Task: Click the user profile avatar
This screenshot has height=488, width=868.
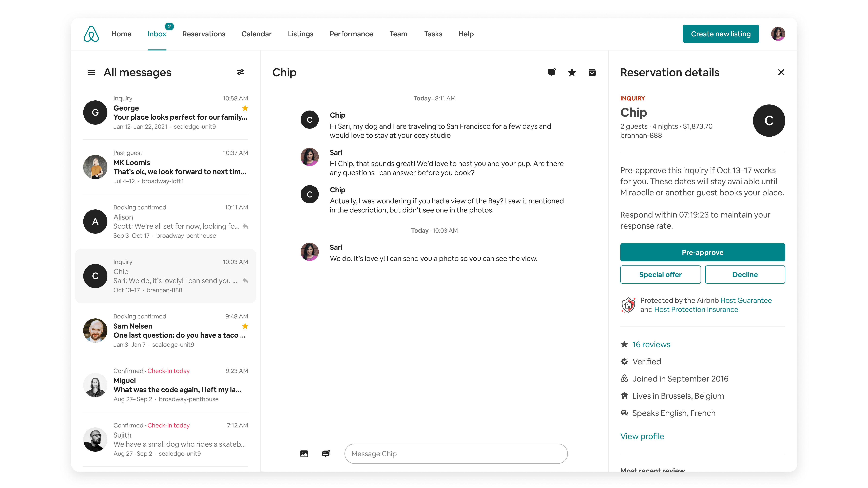Action: coord(778,34)
